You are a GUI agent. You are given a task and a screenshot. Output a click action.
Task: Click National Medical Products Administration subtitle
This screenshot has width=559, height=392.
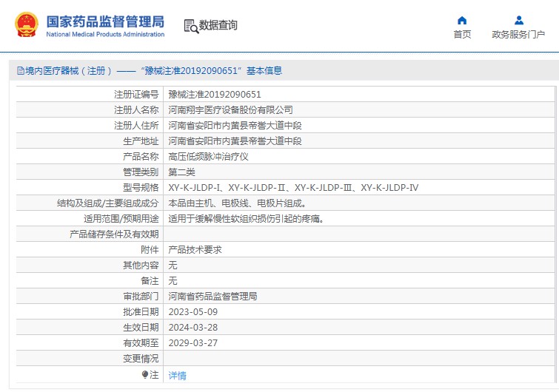[x=106, y=34]
